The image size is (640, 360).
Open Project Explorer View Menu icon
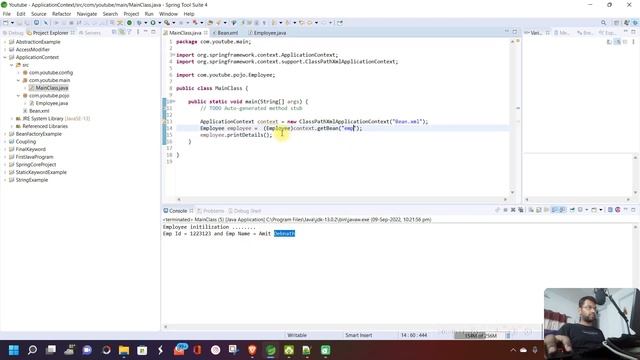[138, 32]
